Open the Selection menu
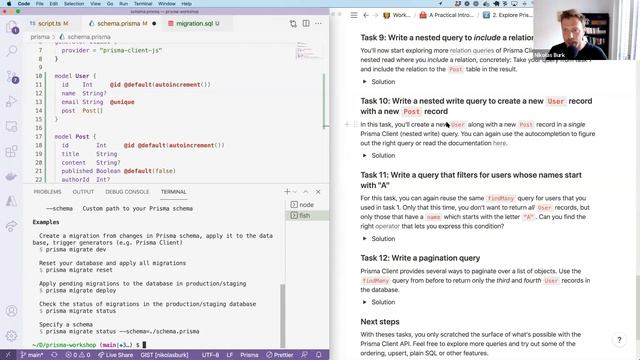The width and height of the screenshot is (640, 360). 74,4
